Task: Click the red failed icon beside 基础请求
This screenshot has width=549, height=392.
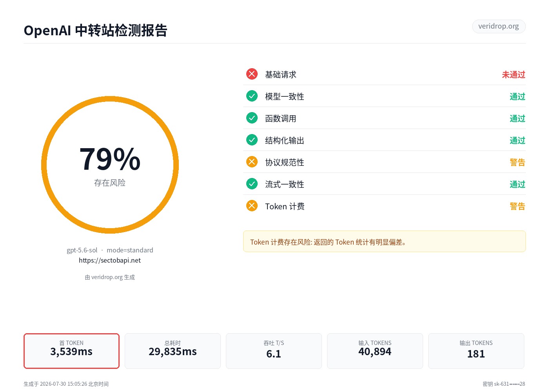Action: [252, 74]
